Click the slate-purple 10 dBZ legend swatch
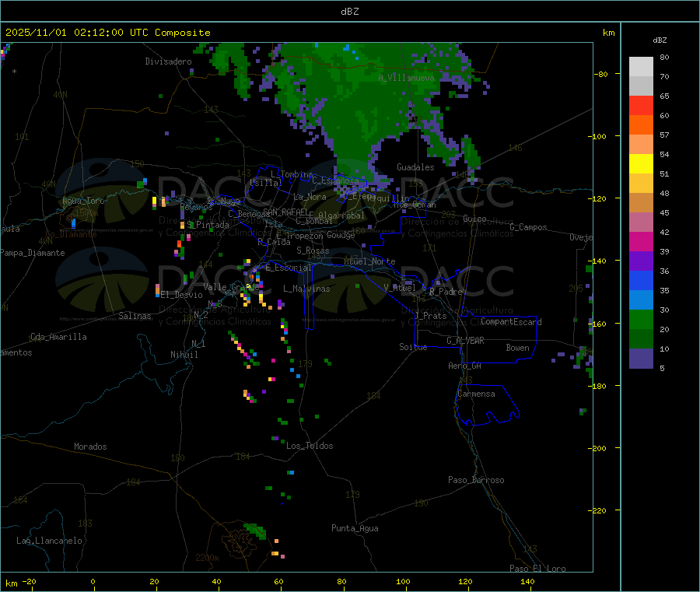Viewport: 700px width, 592px height. click(641, 359)
